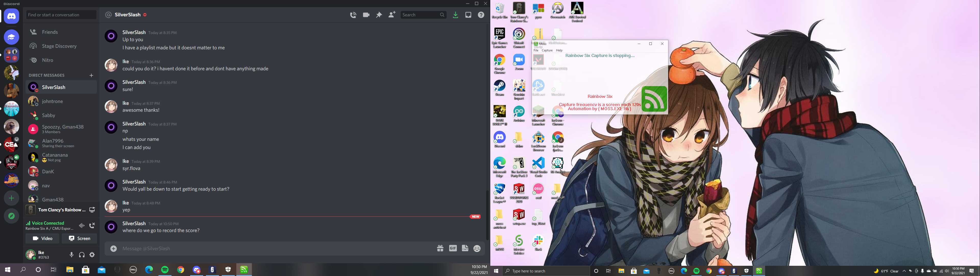
Task: Disconnect from the voice channel
Action: pos(92,226)
